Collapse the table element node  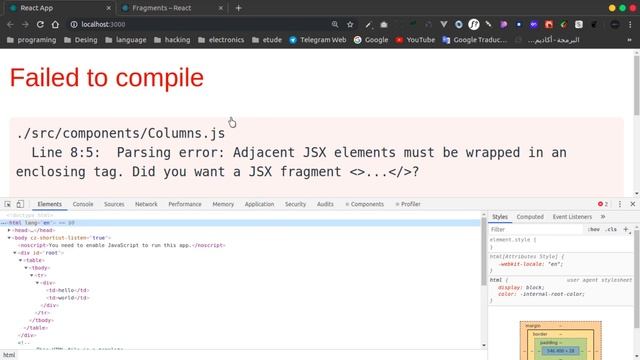21,260
